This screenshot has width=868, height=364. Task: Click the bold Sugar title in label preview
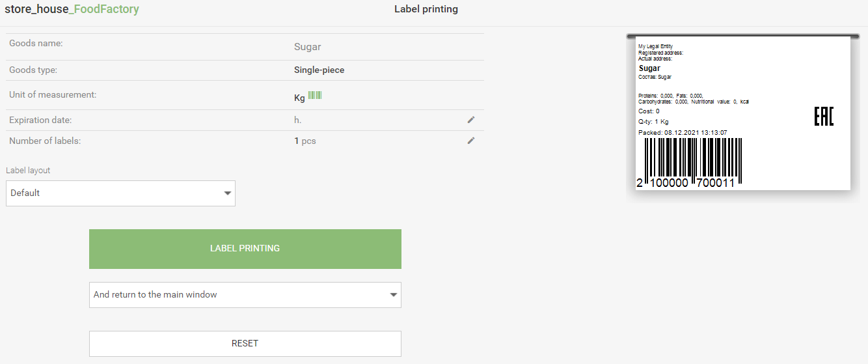[649, 68]
